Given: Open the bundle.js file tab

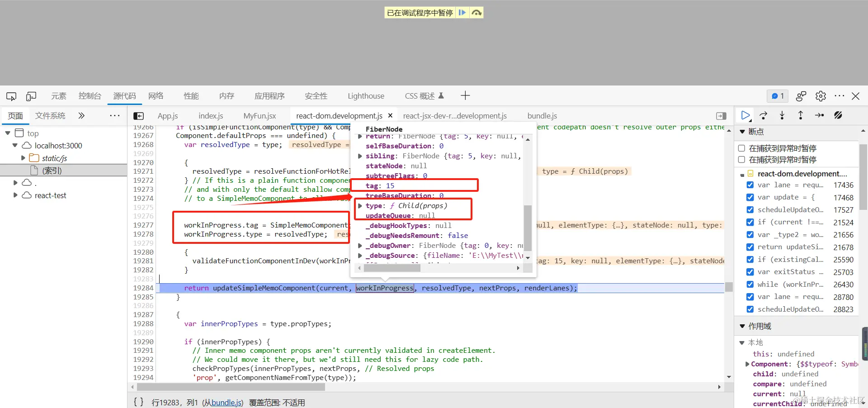Looking at the screenshot, I should 542,116.
